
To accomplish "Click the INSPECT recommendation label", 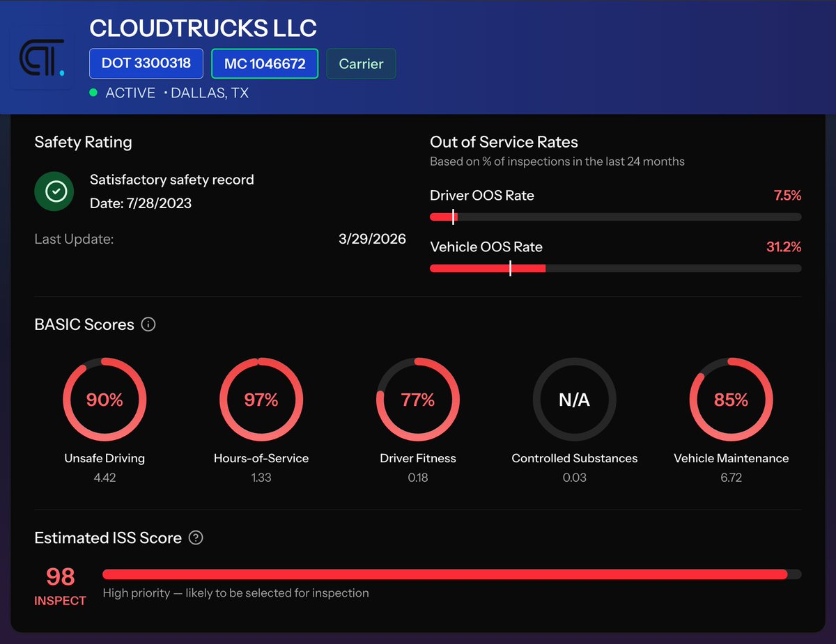I will point(61,601).
